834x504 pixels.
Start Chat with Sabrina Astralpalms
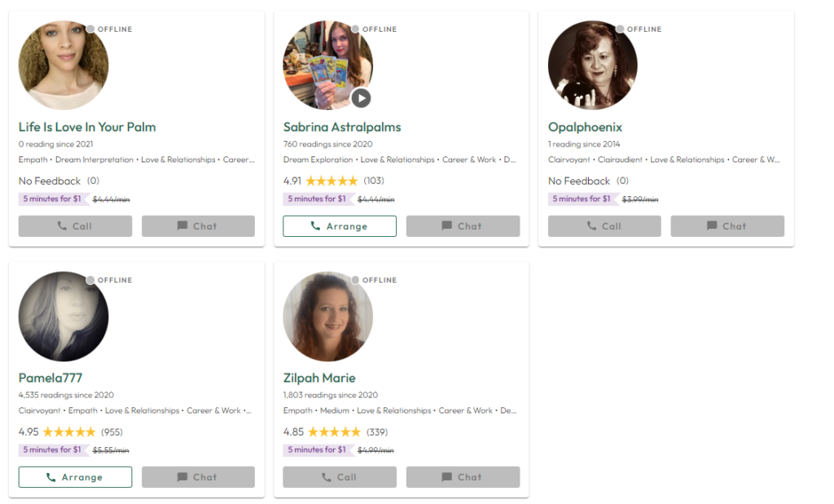click(x=463, y=226)
